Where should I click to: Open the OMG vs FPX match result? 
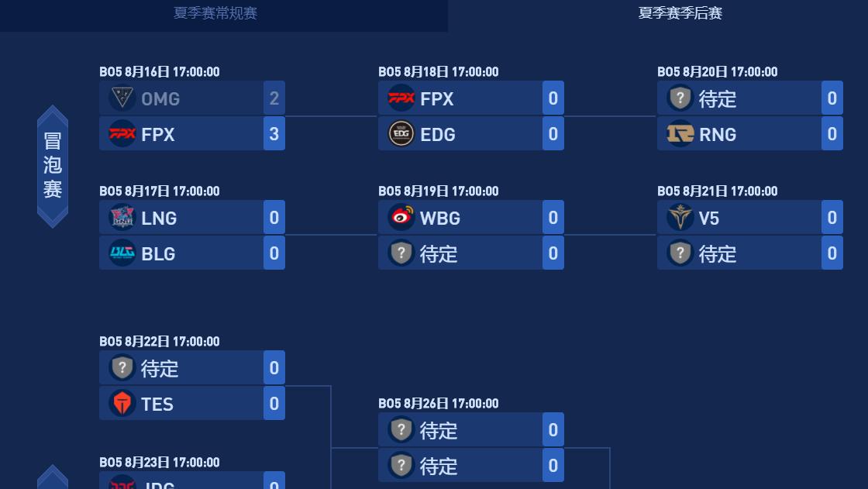click(191, 116)
